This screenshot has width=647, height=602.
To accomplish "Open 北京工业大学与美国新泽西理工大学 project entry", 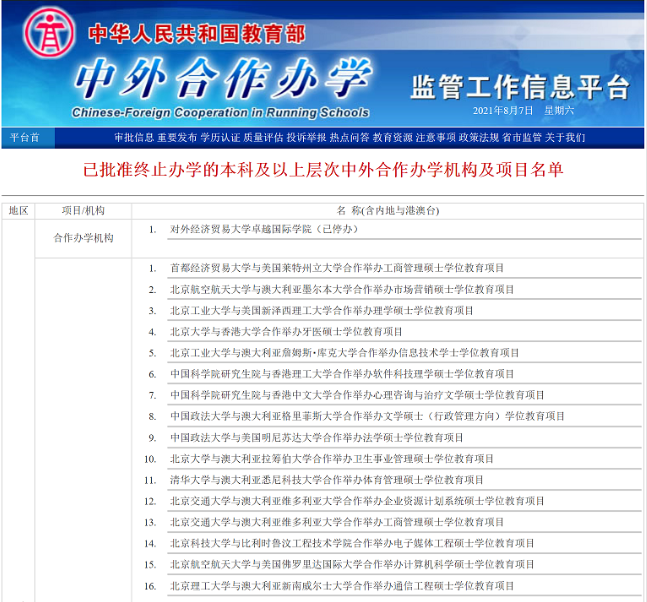I will [x=321, y=311].
